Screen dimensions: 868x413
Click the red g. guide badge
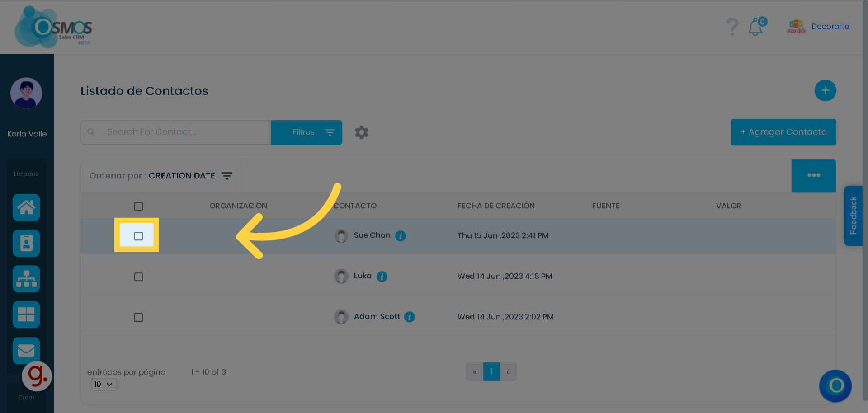(37, 376)
